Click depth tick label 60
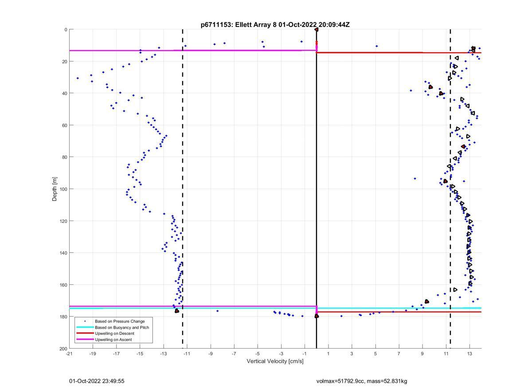The height and width of the screenshot is (392, 532). coord(64,125)
